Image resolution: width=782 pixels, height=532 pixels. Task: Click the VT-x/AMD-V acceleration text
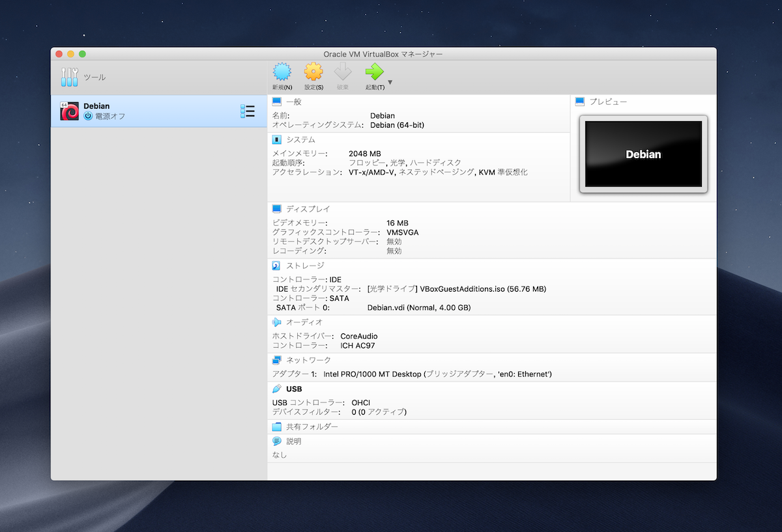pyautogui.click(x=372, y=173)
